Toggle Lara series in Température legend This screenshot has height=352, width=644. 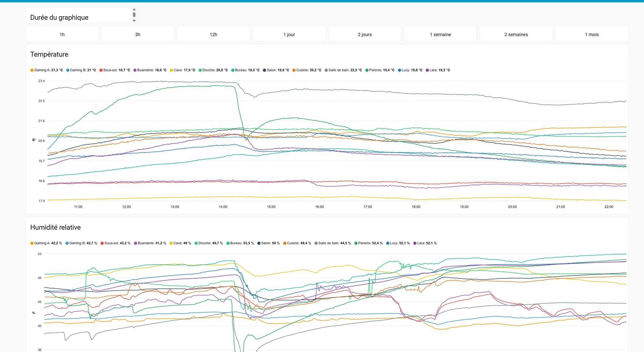tap(438, 70)
